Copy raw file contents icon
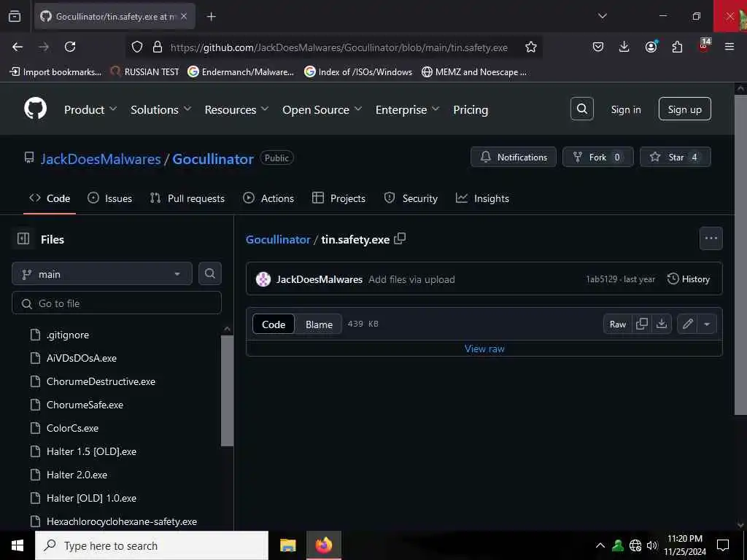Viewport: 747px width, 560px height. coord(642,324)
